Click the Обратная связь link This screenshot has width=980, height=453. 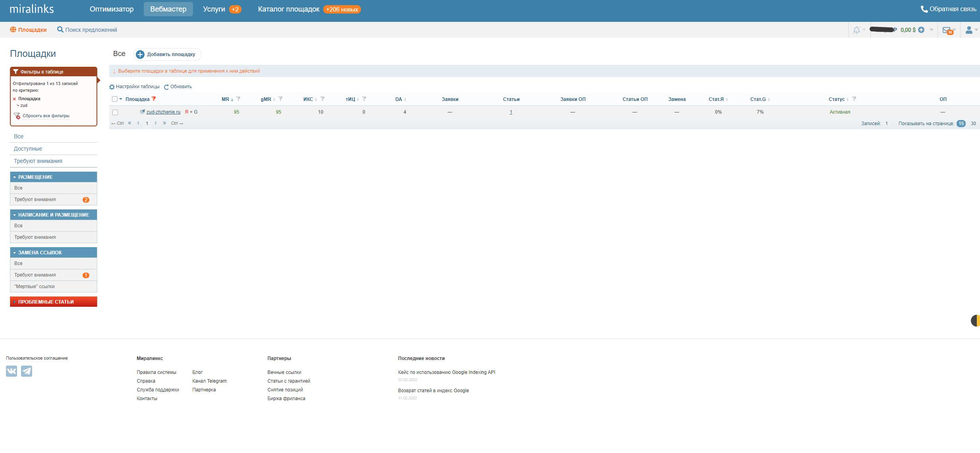point(953,9)
